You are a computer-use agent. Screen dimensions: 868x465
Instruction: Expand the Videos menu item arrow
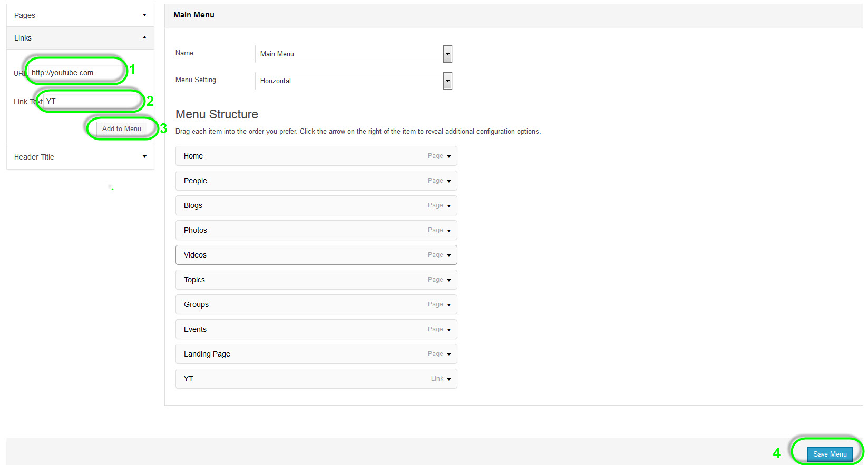449,255
